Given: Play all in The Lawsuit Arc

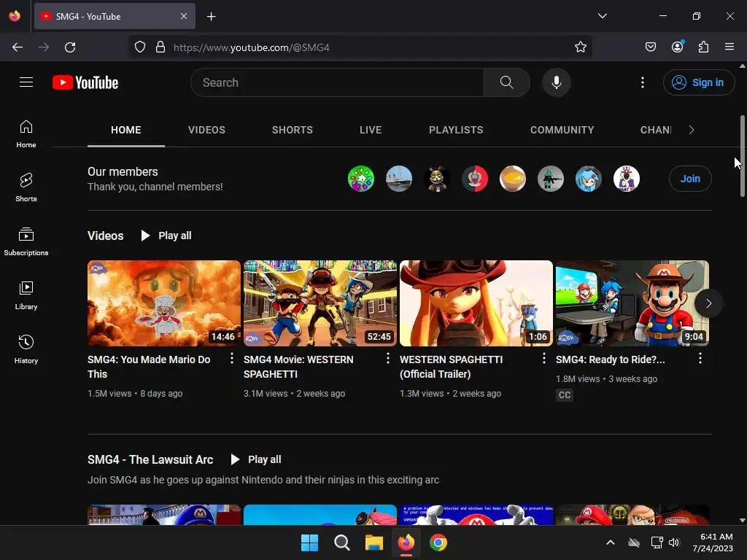Looking at the screenshot, I should pyautogui.click(x=256, y=459).
